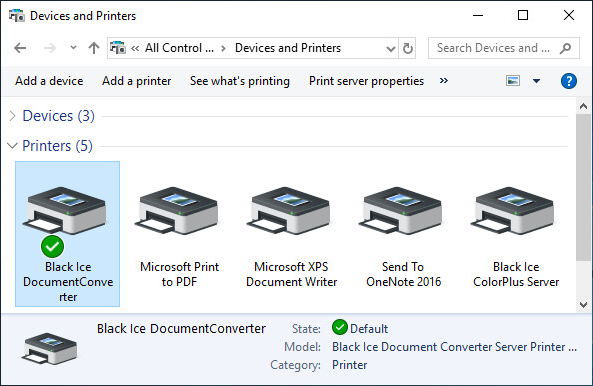Click Add a device

(x=49, y=81)
